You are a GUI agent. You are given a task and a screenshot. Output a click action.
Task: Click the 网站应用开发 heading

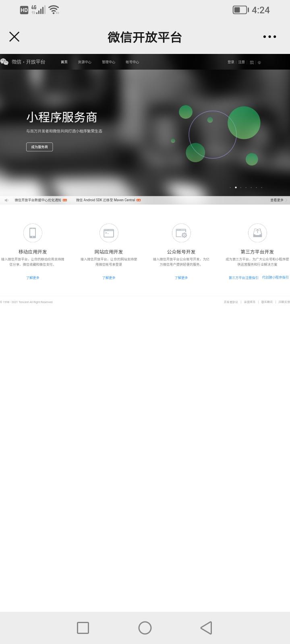109,252
